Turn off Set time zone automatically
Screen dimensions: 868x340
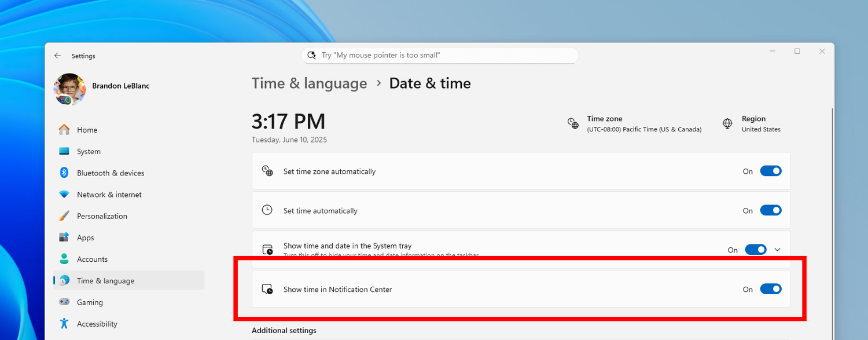tap(771, 171)
